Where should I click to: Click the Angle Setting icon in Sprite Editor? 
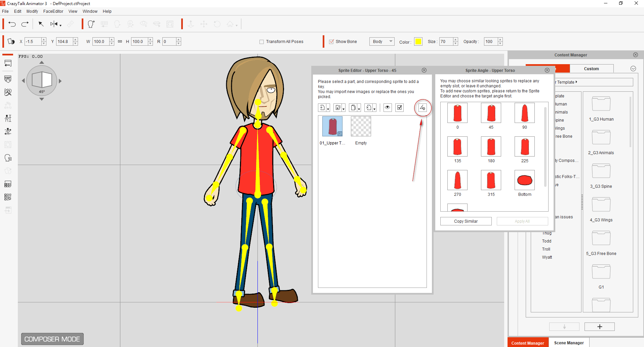[422, 107]
